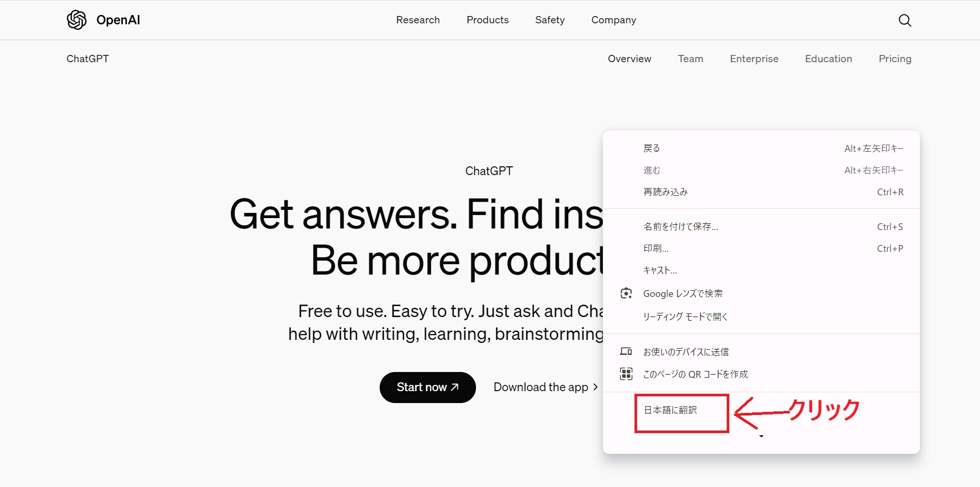Choose リーディング モードで開く entry
This screenshot has width=980, height=487.
click(x=761, y=316)
